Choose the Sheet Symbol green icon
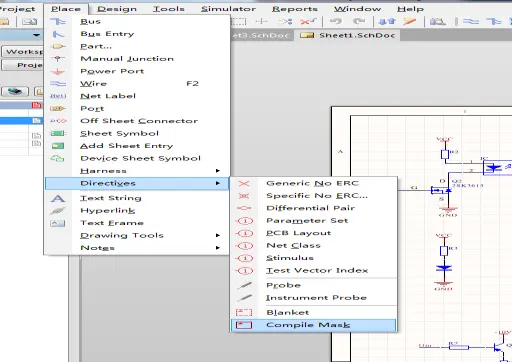 pos(58,133)
